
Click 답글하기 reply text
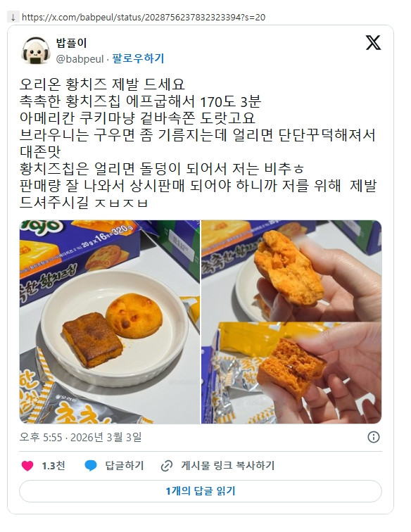click(x=125, y=466)
